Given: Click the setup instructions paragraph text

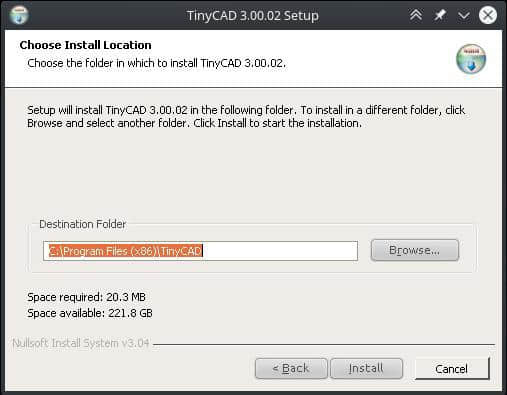Looking at the screenshot, I should 246,116.
